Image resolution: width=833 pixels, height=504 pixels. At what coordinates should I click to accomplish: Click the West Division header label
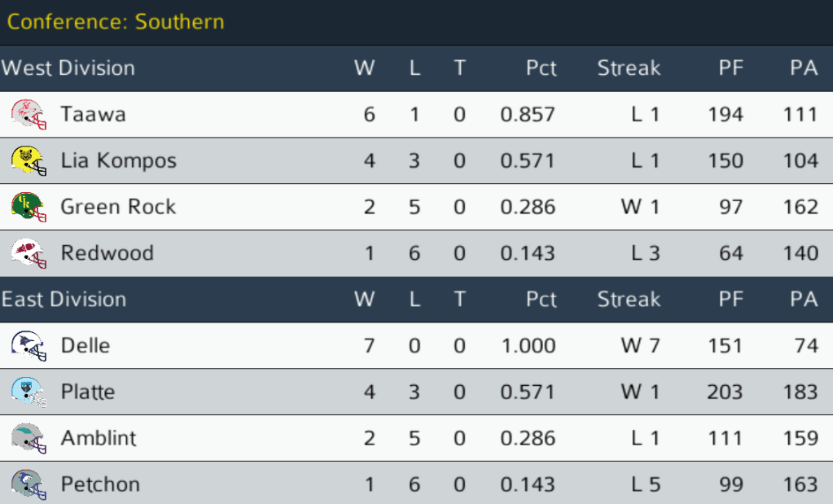point(68,68)
